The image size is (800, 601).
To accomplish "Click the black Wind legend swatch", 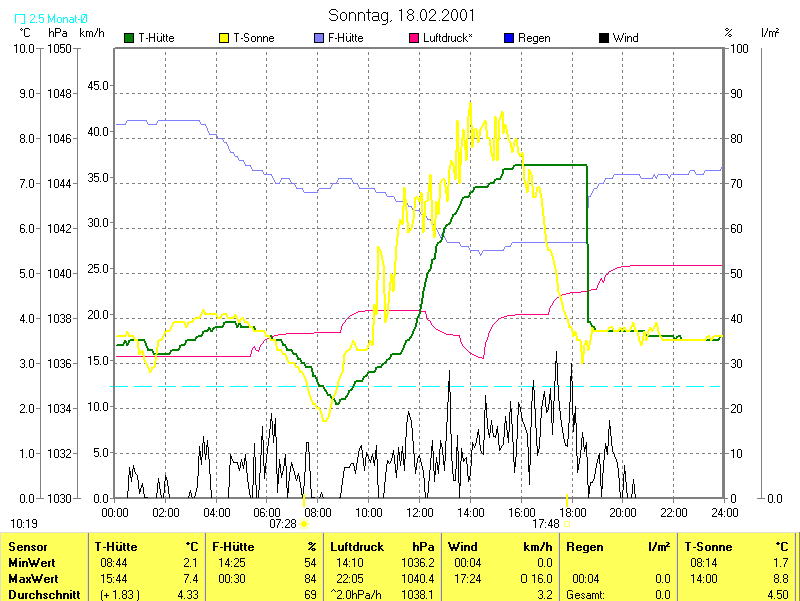I will click(604, 38).
